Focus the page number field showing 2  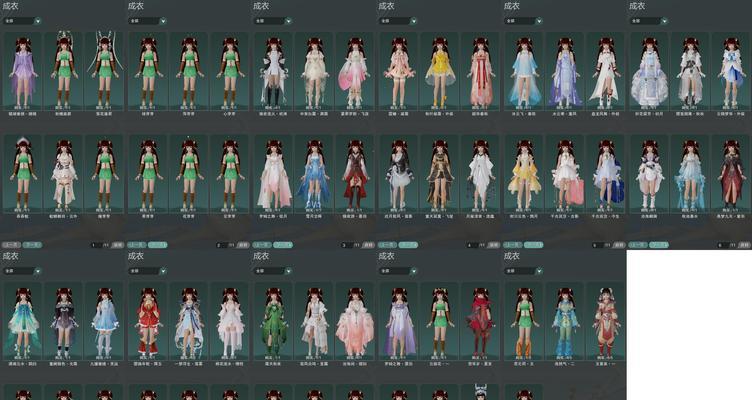(221, 245)
